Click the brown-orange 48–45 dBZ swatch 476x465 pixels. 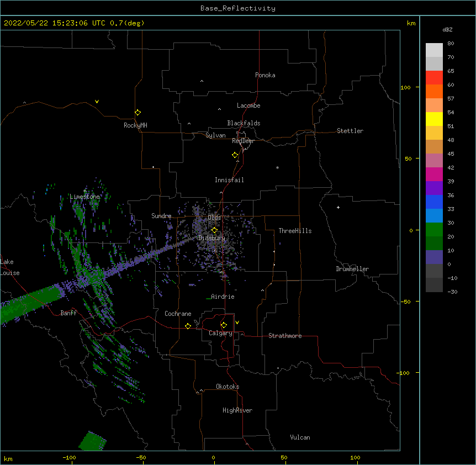coord(434,146)
